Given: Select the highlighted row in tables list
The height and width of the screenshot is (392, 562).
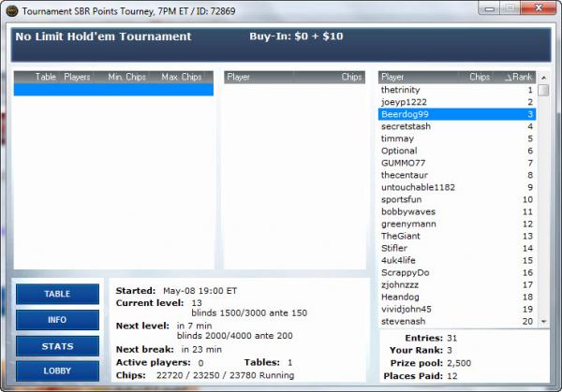Looking at the screenshot, I should point(112,90).
